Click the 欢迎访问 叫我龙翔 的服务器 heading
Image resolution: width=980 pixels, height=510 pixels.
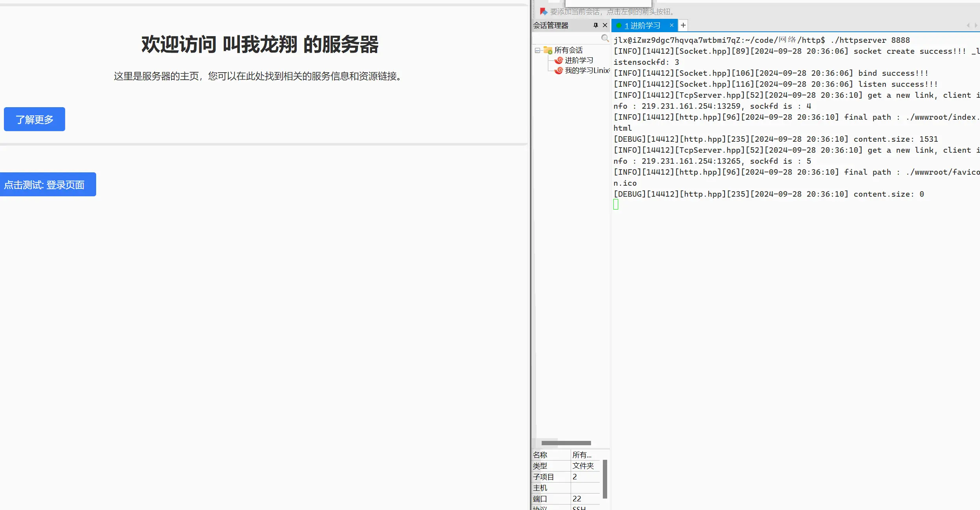pos(260,44)
